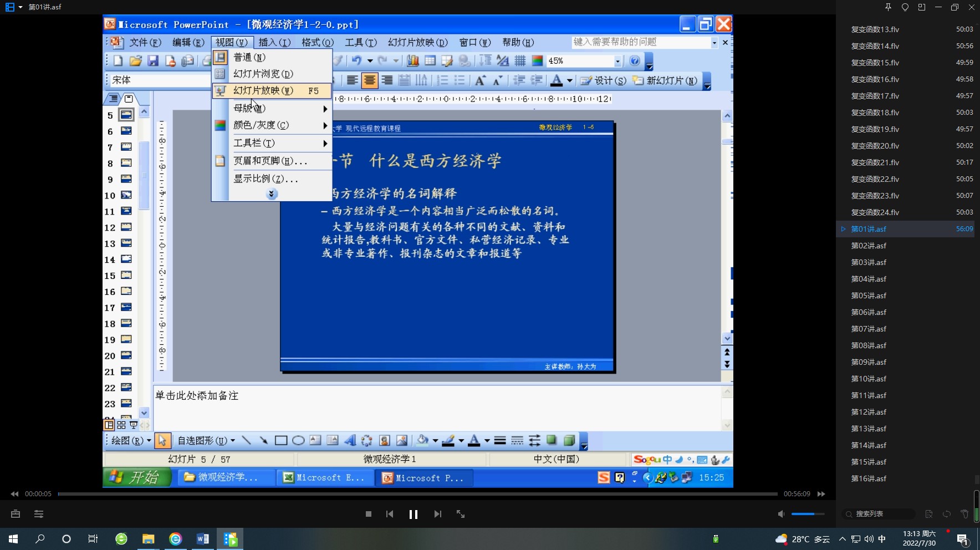Select the Line drawing tool
Viewport: 980px width, 550px height.
pyautogui.click(x=246, y=441)
